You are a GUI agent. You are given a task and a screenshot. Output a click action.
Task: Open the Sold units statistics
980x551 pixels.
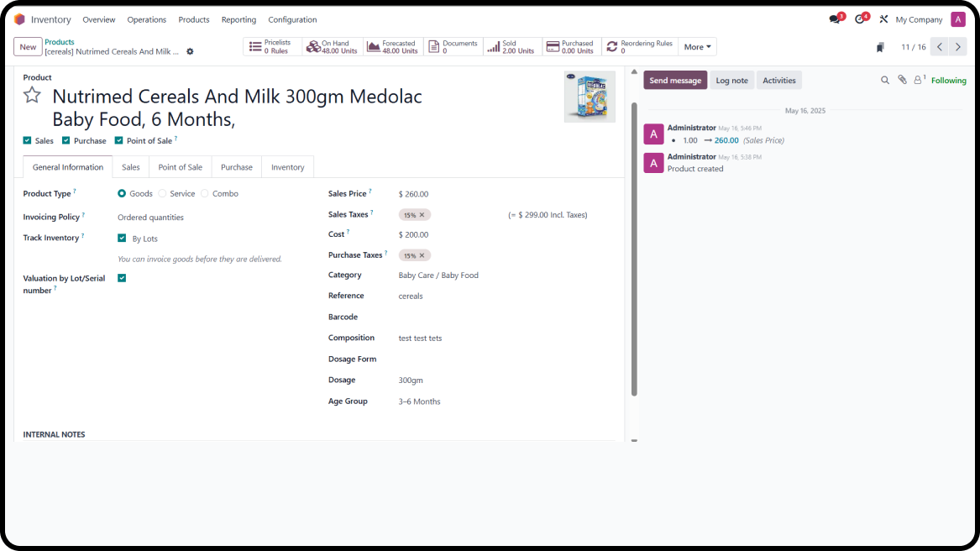click(x=511, y=46)
